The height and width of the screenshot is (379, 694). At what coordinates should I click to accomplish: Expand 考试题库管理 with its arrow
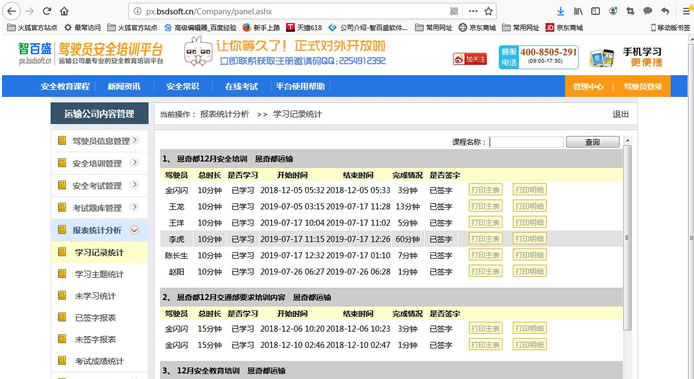click(135, 207)
